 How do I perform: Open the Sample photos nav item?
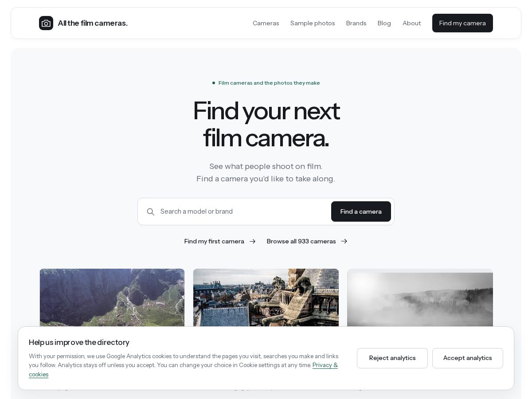point(313,23)
